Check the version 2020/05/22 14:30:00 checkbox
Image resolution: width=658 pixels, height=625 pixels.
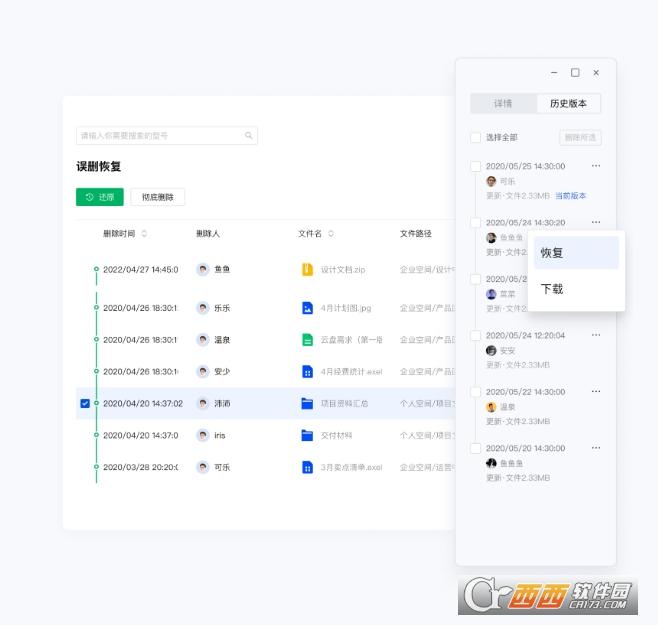click(x=475, y=392)
